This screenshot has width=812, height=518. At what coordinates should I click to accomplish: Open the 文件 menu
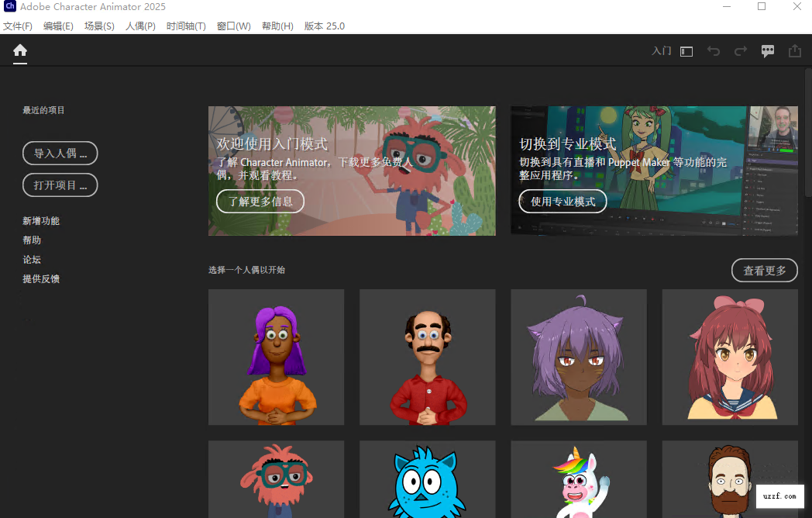point(18,26)
